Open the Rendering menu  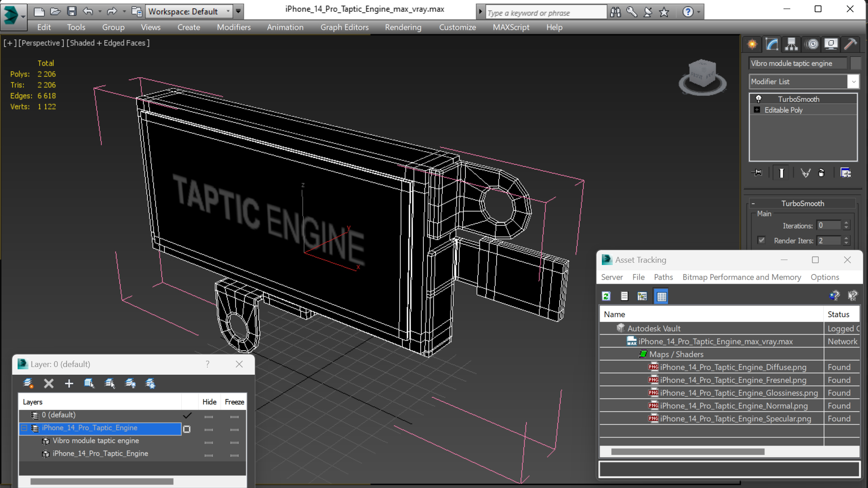(x=403, y=27)
